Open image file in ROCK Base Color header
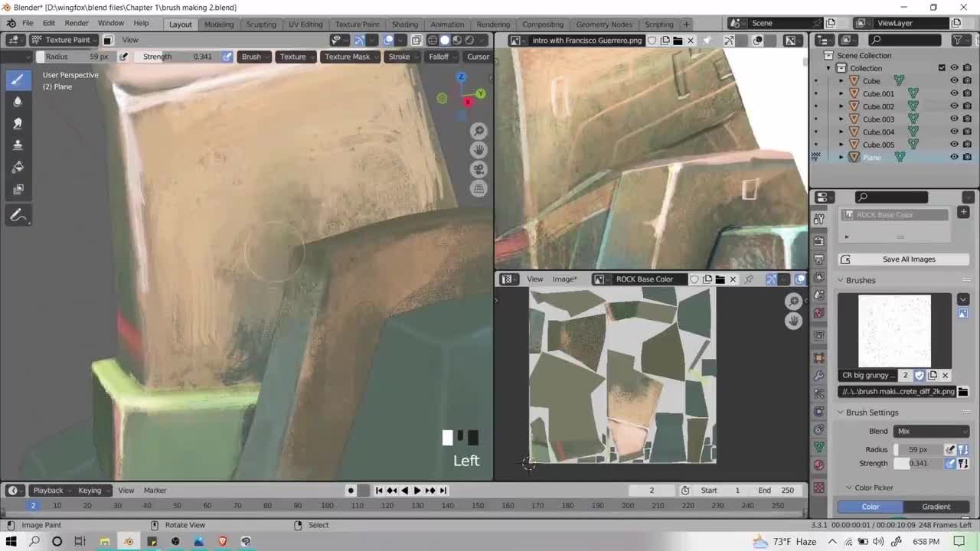980x551 pixels. coord(720,279)
